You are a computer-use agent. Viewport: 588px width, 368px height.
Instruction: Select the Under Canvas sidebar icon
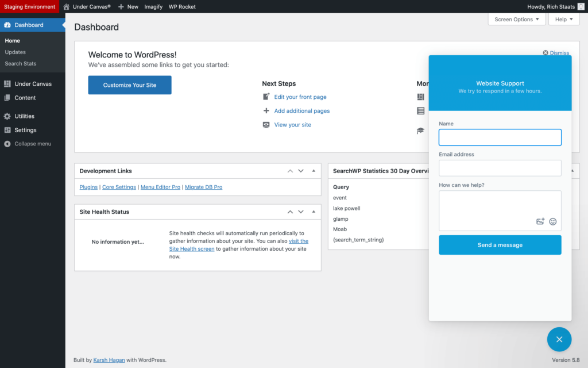(x=8, y=83)
